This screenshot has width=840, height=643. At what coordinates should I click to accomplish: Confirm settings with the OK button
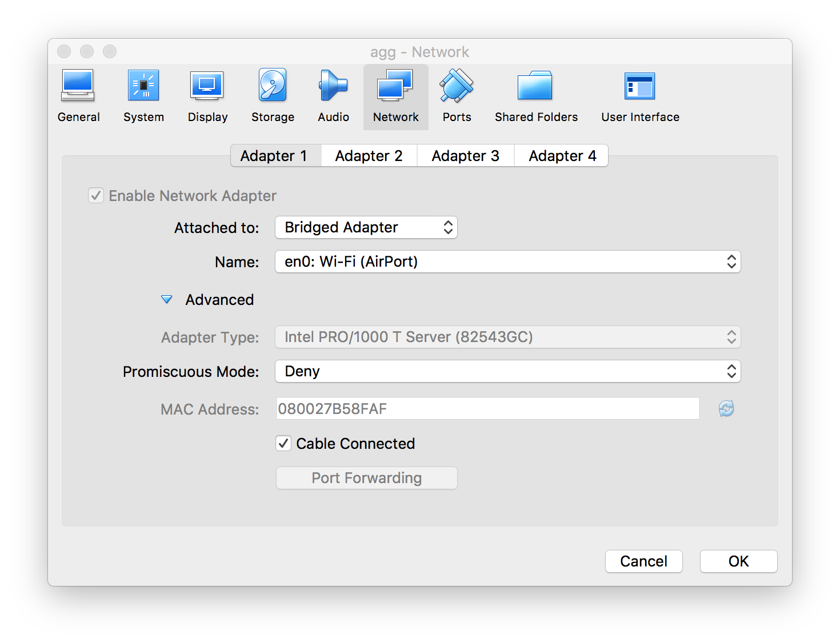coord(739,561)
